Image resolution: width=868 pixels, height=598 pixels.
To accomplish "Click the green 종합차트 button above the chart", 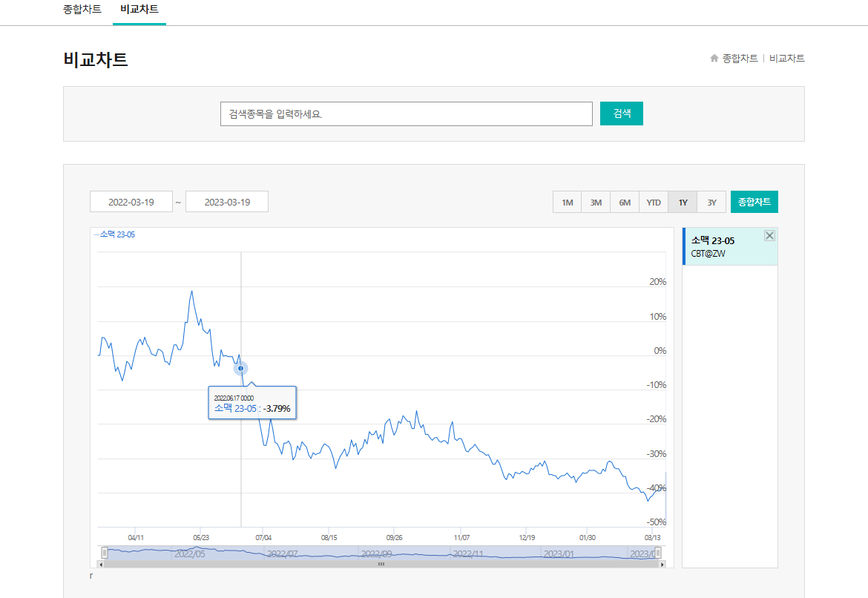I will click(754, 201).
